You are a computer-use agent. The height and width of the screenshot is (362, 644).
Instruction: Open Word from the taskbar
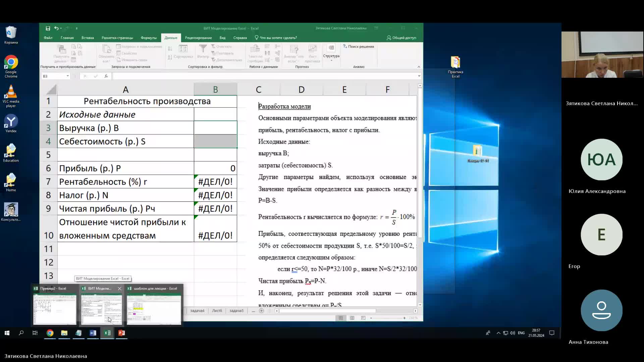(93, 333)
